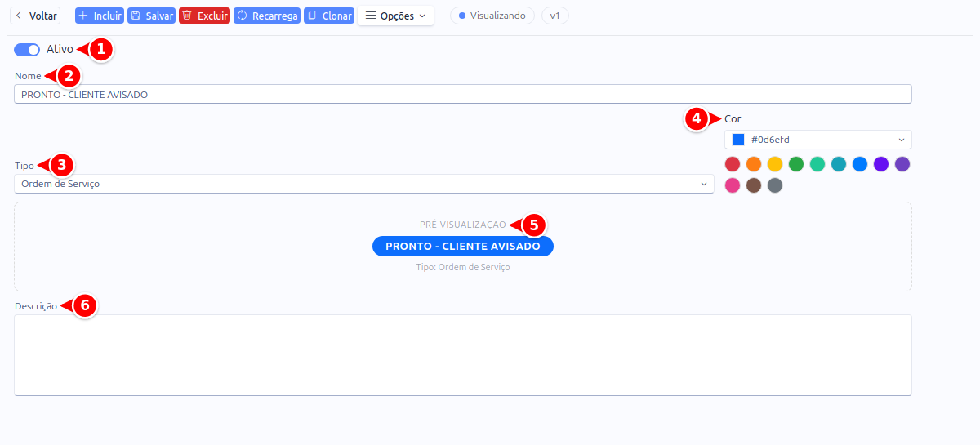Image resolution: width=980 pixels, height=445 pixels.
Task: Open the Opções dropdown menu
Action: pos(395,16)
